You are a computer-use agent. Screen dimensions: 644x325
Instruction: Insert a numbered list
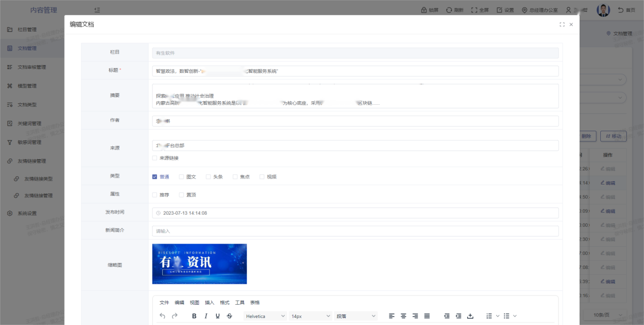489,316
